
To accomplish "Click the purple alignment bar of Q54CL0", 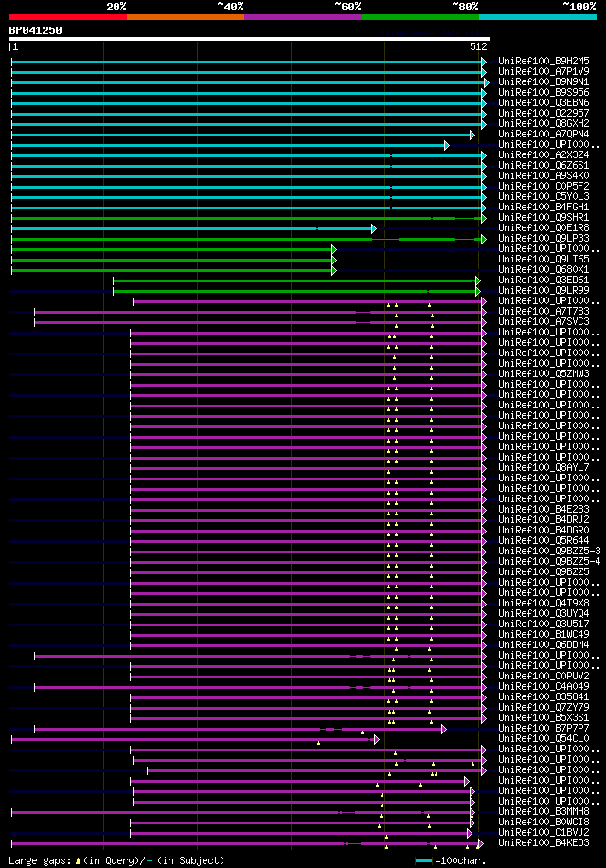I will pos(195,739).
